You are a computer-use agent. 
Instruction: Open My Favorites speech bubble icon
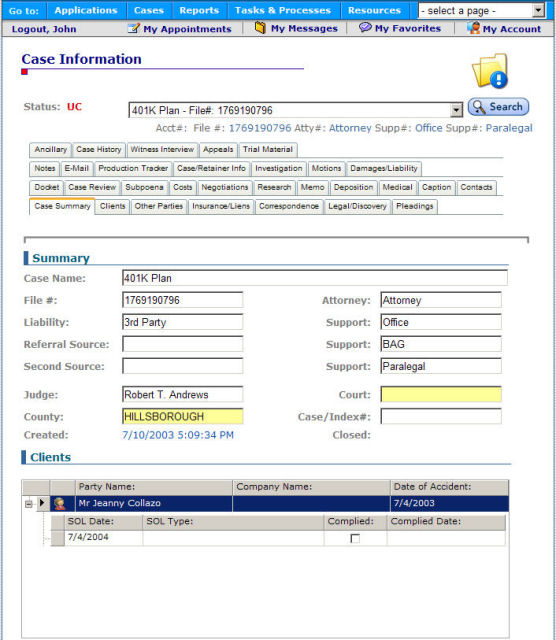[365, 28]
